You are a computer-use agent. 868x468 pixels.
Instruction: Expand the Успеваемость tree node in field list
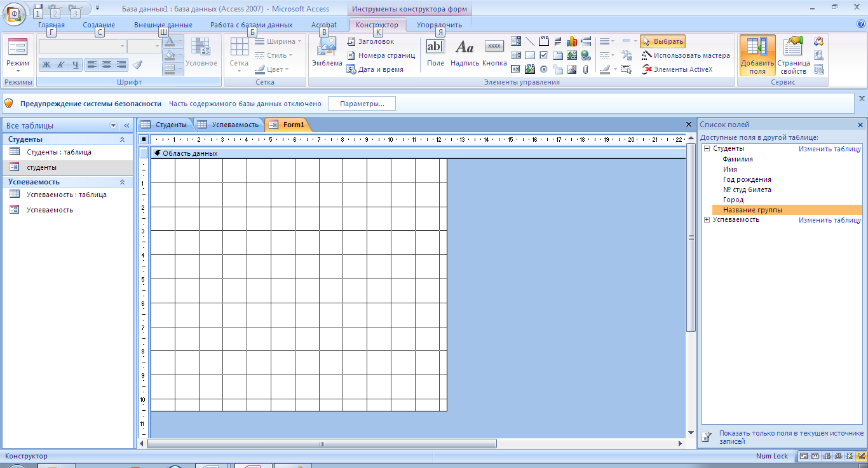click(x=707, y=219)
